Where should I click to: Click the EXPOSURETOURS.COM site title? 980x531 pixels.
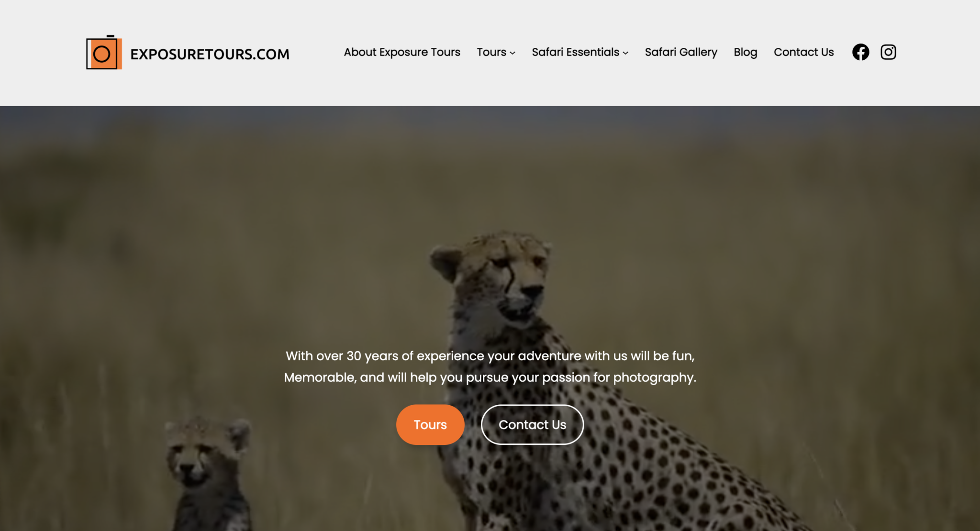coord(210,54)
